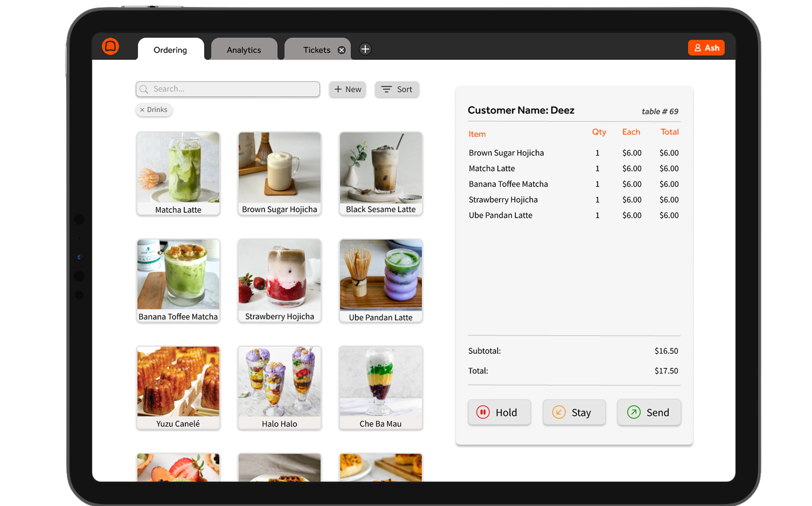Choose the Che Ba Mau item

[x=381, y=388]
